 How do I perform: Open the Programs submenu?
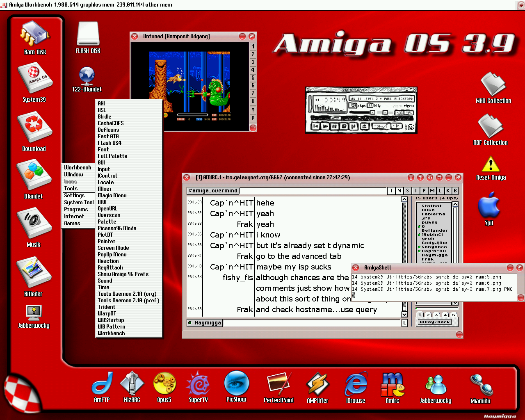point(76,210)
